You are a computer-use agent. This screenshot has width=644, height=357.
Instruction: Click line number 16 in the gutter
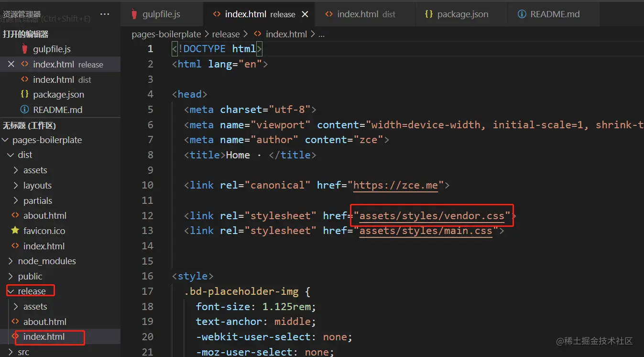148,276
